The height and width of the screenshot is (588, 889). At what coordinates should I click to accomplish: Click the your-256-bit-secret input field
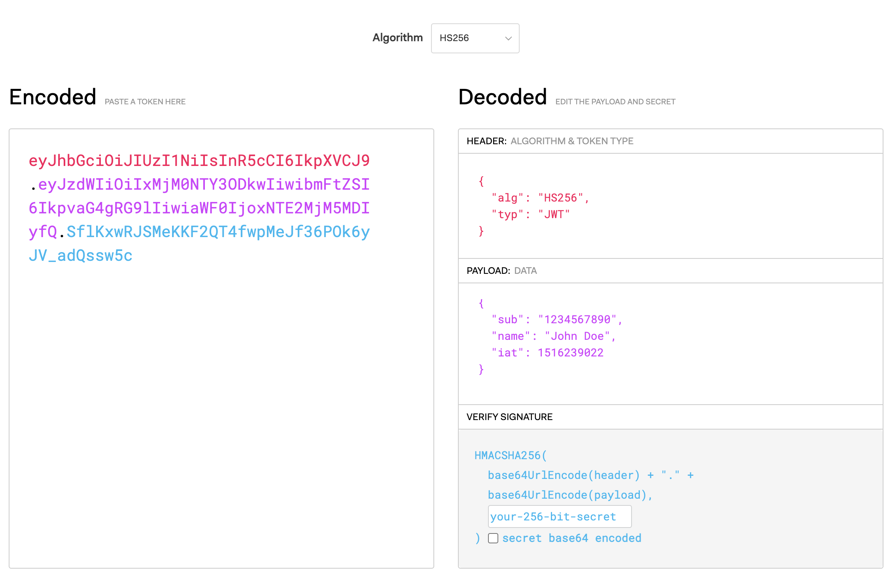[x=560, y=516]
